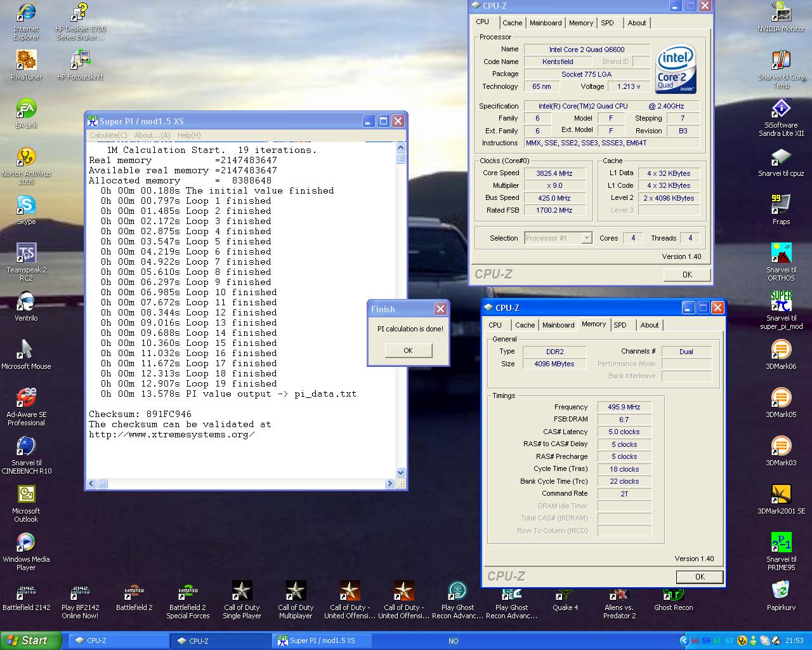The image size is (812, 650).
Task: Open Snarvei til Core Temp shortcut
Action: click(x=781, y=69)
